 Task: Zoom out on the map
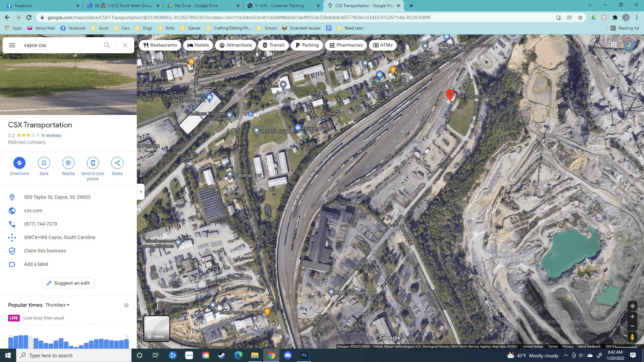(632, 326)
